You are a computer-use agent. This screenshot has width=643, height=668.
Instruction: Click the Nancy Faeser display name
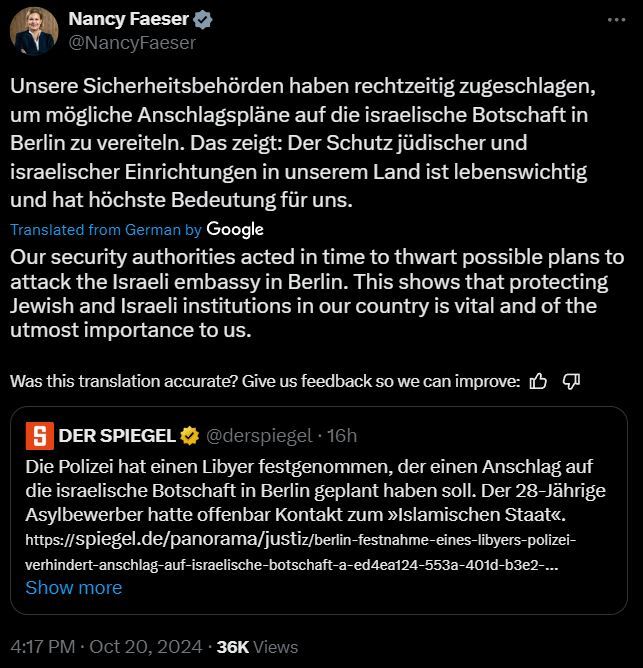pyautogui.click(x=128, y=19)
